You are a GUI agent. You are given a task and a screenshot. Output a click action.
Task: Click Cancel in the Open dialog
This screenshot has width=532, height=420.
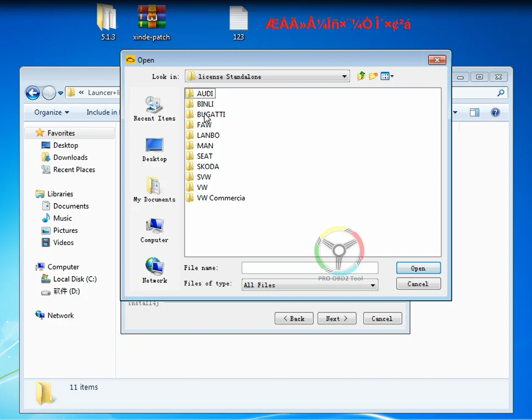click(x=418, y=284)
